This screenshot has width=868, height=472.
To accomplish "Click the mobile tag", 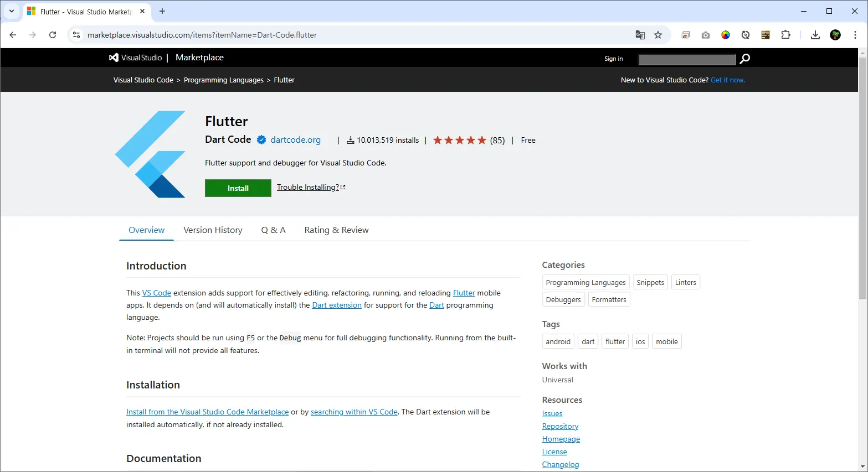I will coord(667,341).
